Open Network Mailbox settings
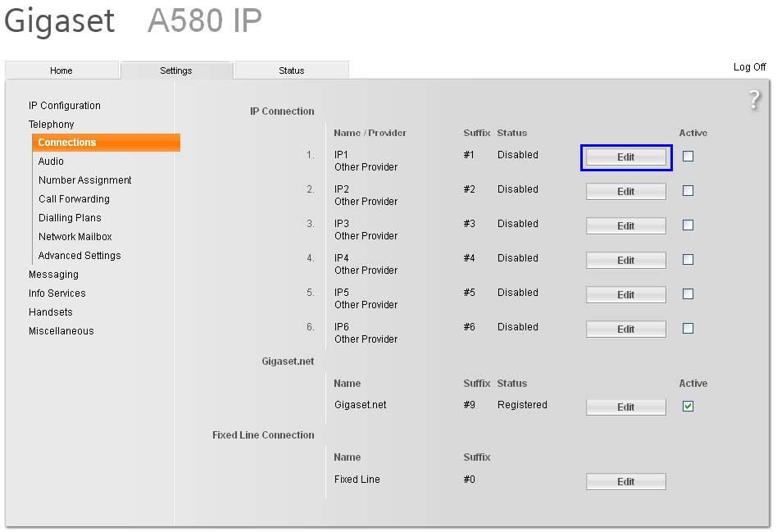Viewport: 777px width, 532px height. [x=75, y=237]
